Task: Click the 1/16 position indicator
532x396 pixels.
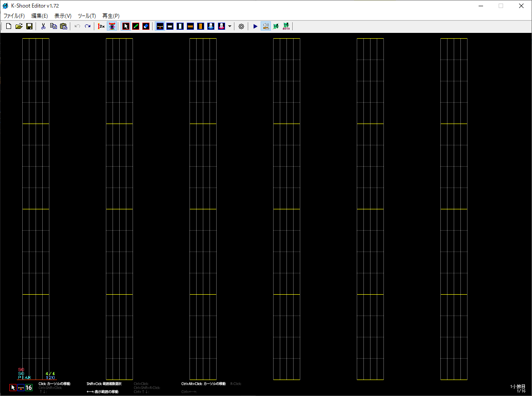Action: click(521, 391)
